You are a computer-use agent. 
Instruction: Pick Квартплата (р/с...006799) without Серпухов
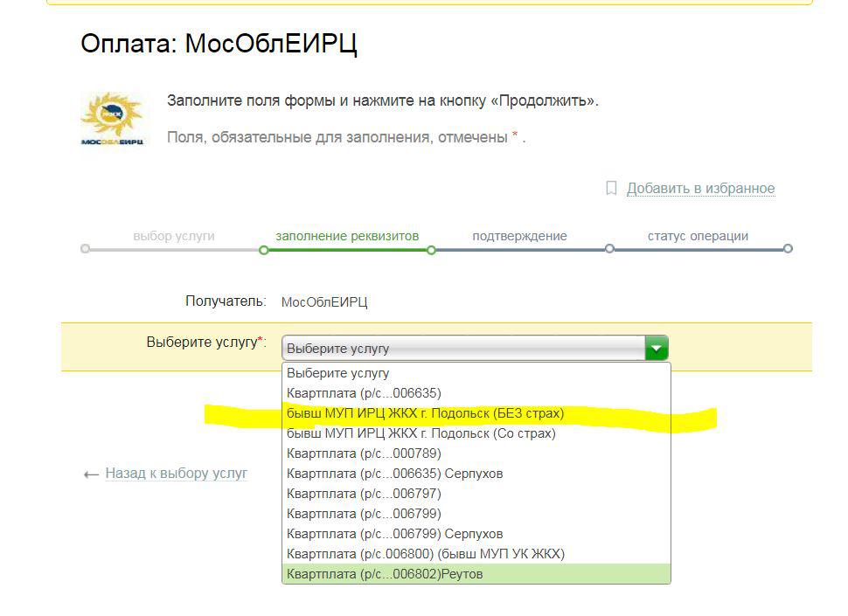tap(364, 514)
